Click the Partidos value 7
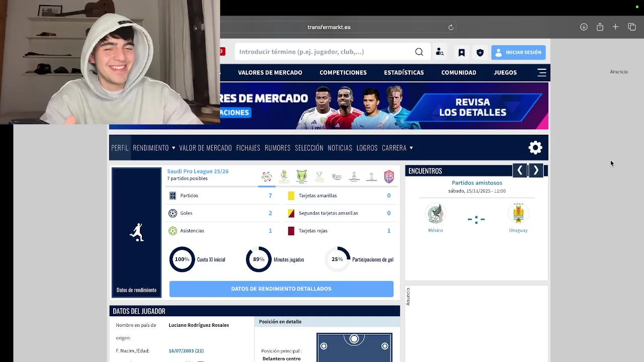 point(270,196)
